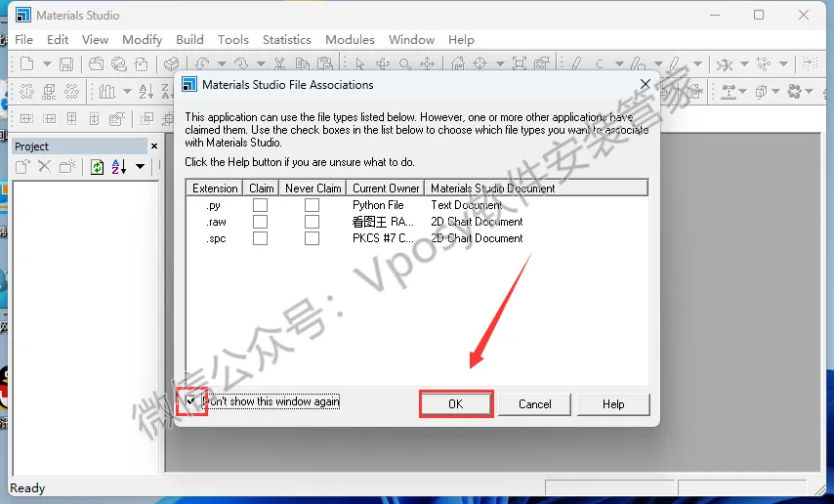Click the Materials Studio Document column header

[536, 189]
